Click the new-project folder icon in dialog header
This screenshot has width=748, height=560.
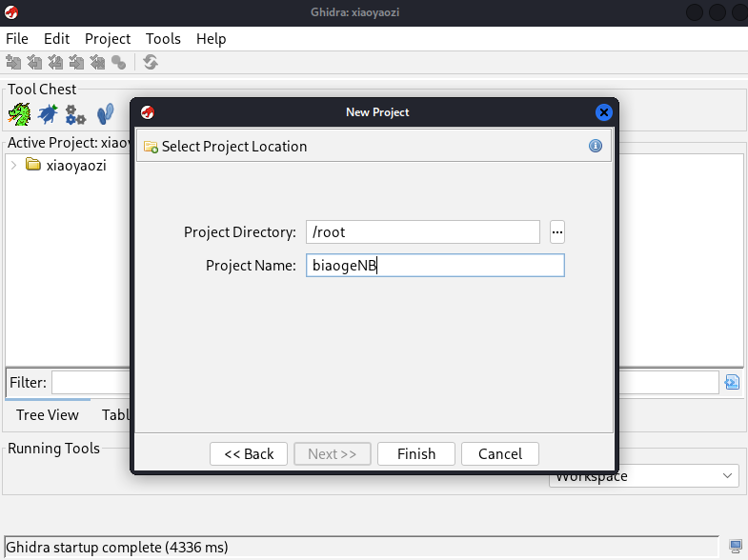coord(151,147)
